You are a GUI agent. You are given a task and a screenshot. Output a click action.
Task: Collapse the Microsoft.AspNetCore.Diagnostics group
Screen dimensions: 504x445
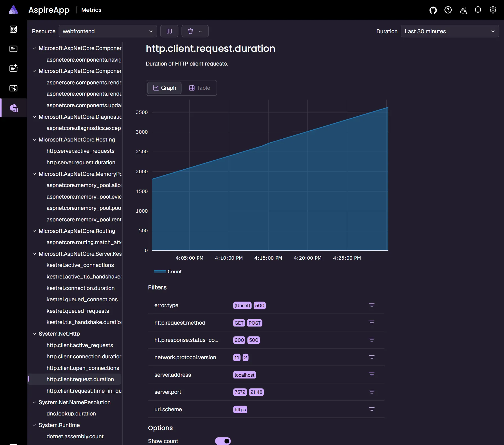coord(34,117)
